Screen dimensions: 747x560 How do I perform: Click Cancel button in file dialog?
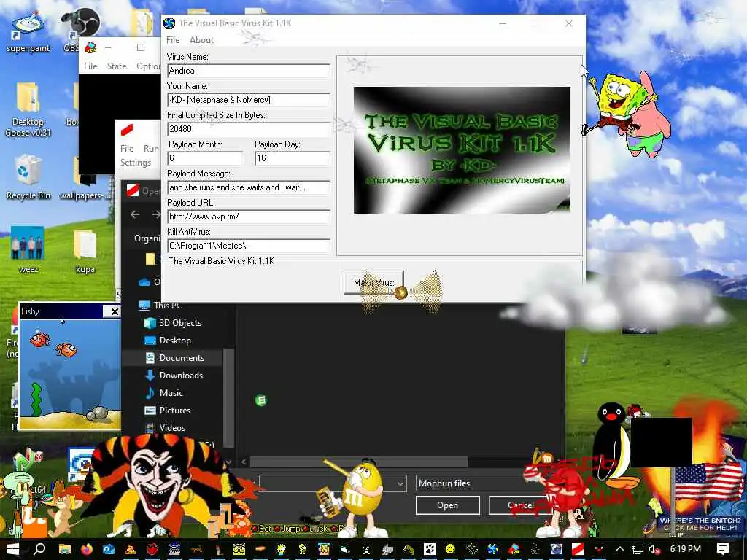(520, 505)
